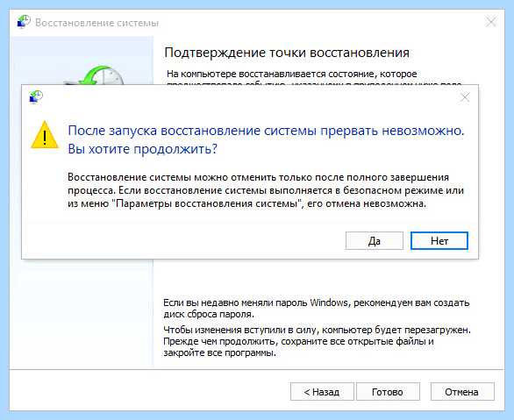514x420 pixels.
Task: Go back with the < Назад button
Action: (322, 391)
